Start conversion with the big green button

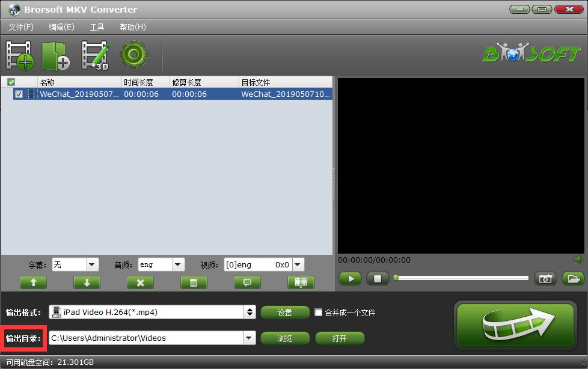pyautogui.click(x=515, y=325)
